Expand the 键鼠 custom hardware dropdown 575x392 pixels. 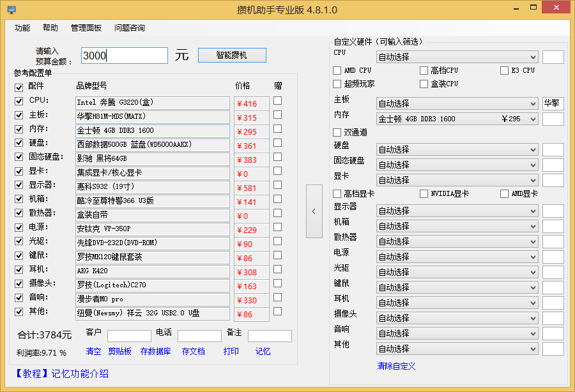click(x=457, y=287)
